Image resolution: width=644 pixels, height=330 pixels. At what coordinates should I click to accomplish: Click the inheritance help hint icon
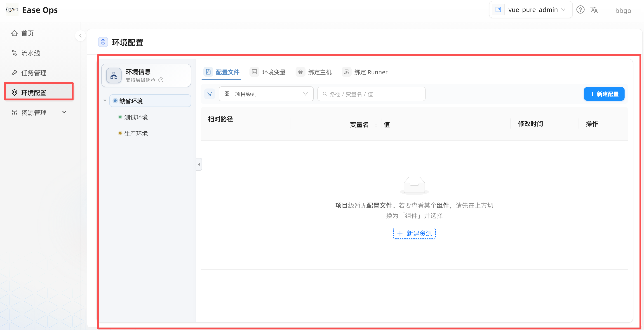click(161, 80)
